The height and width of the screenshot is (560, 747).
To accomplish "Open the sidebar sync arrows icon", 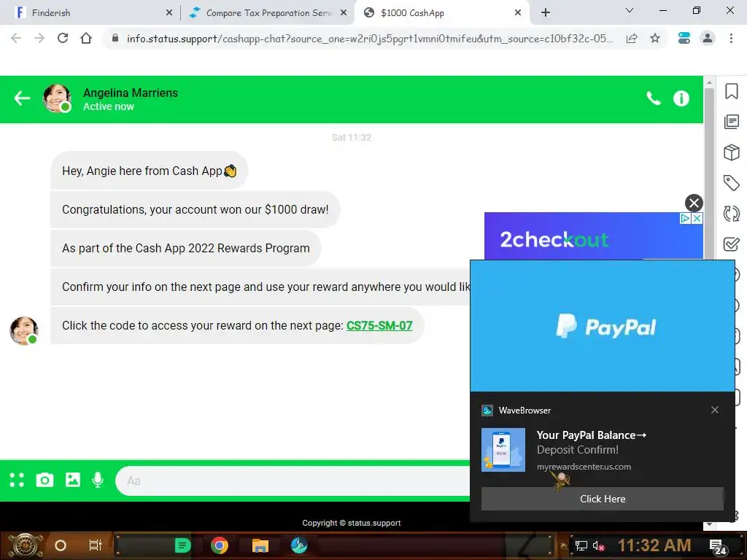I will point(731,214).
